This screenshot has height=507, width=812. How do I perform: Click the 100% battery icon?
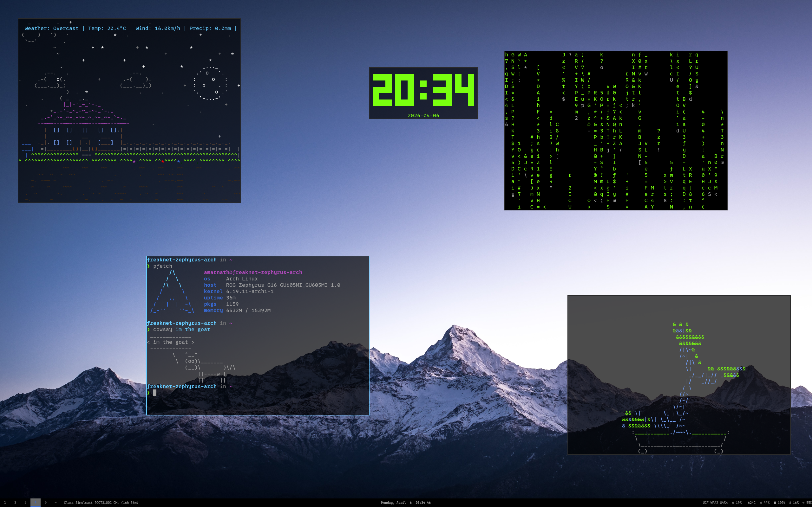click(775, 503)
